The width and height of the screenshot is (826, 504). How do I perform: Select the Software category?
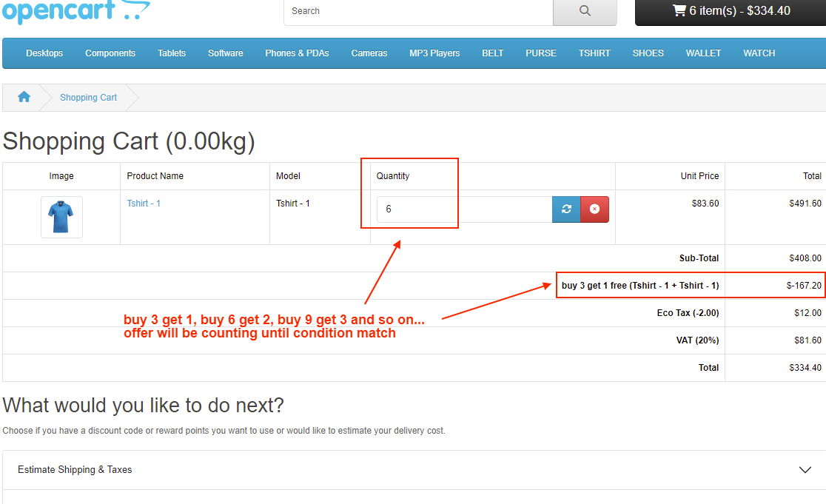[x=226, y=53]
